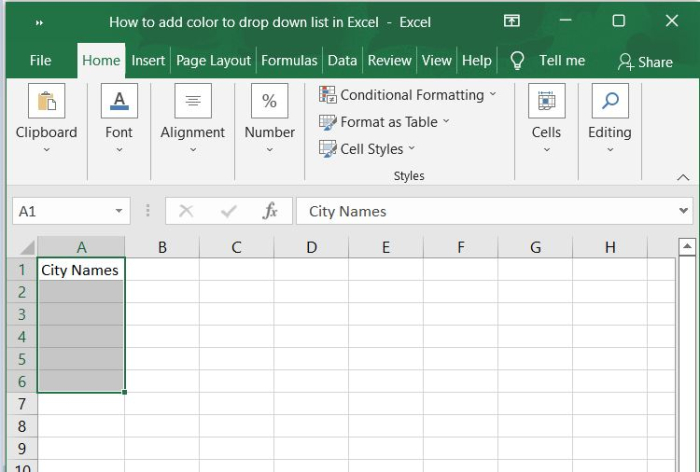Switch to the Formulas tab
This screenshot has width=700, height=472.
[x=289, y=60]
